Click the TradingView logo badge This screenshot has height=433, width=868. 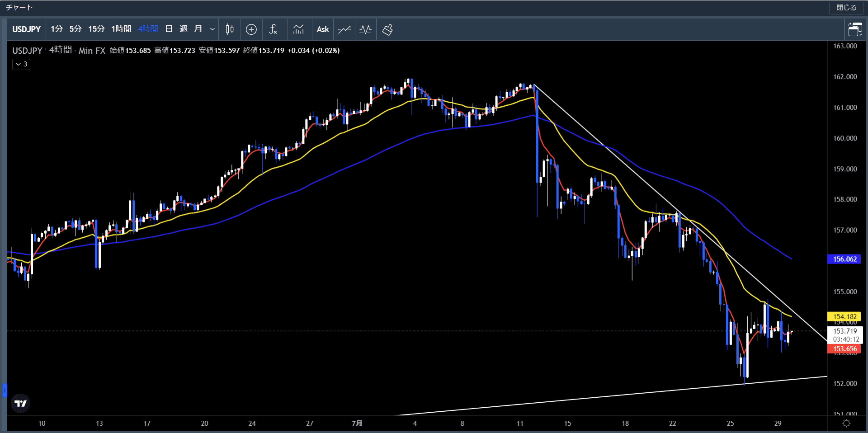20,403
